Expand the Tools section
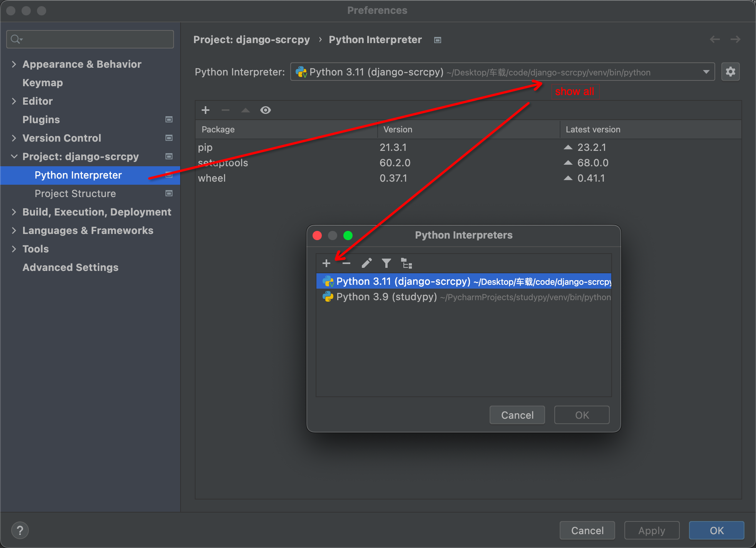Screen dimensions: 756x548 14,249
